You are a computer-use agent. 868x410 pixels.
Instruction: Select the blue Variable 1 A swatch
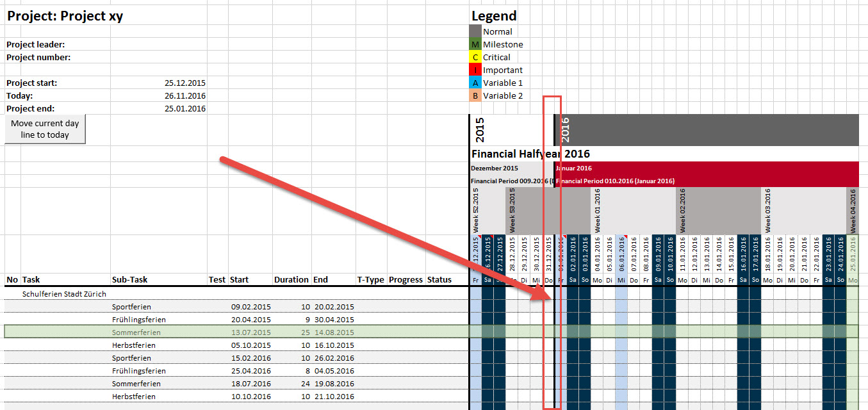tap(475, 83)
